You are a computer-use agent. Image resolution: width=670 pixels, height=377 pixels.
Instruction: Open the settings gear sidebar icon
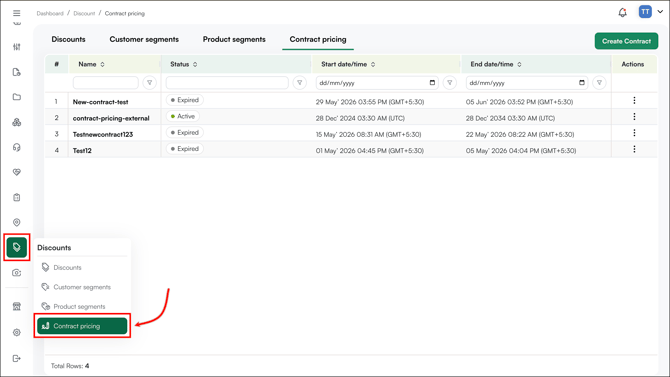pyautogui.click(x=17, y=333)
